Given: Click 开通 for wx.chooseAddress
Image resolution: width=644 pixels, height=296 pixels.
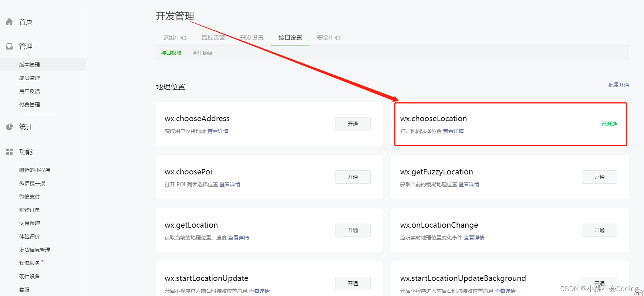Looking at the screenshot, I should point(353,124).
